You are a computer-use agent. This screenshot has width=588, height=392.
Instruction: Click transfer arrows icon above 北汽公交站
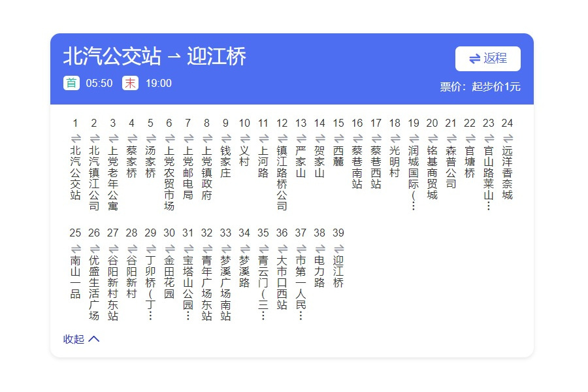(76, 139)
